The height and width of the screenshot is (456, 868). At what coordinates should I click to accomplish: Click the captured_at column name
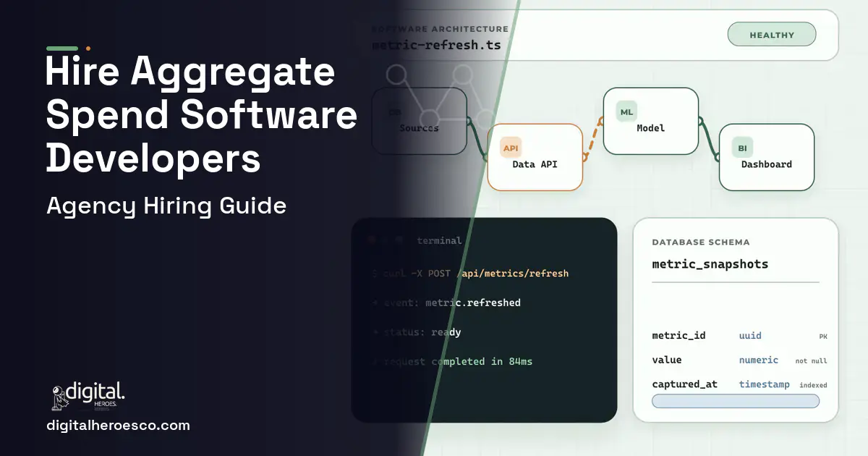tap(684, 384)
